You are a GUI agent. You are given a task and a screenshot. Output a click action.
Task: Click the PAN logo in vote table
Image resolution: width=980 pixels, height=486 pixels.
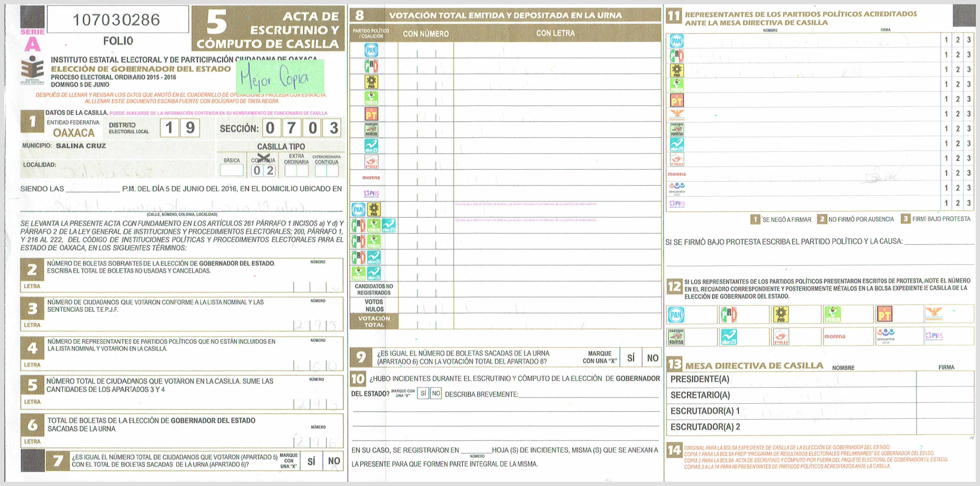pyautogui.click(x=371, y=50)
